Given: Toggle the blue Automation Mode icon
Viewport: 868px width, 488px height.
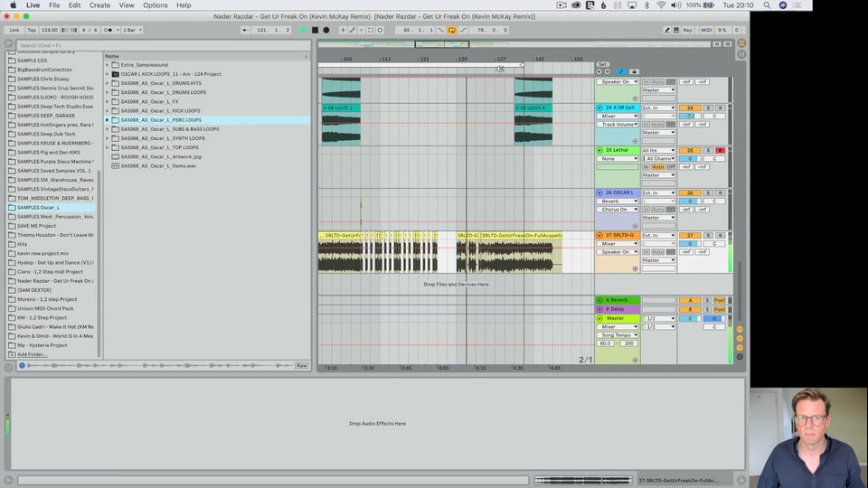Looking at the screenshot, I should click(621, 71).
